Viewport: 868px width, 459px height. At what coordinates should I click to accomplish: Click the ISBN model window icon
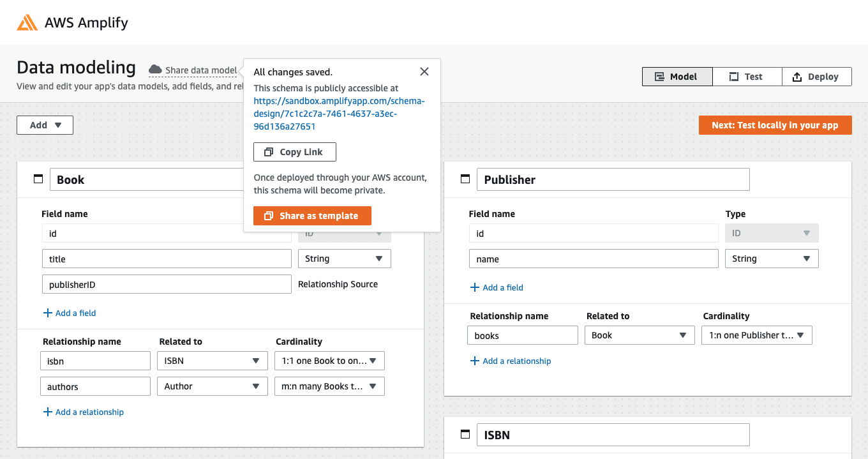[465, 435]
